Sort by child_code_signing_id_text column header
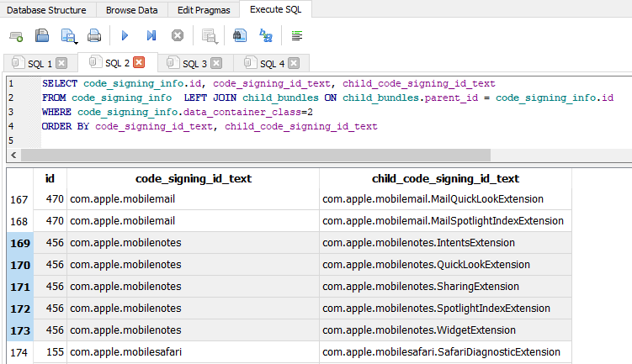632x364 pixels. (x=445, y=179)
